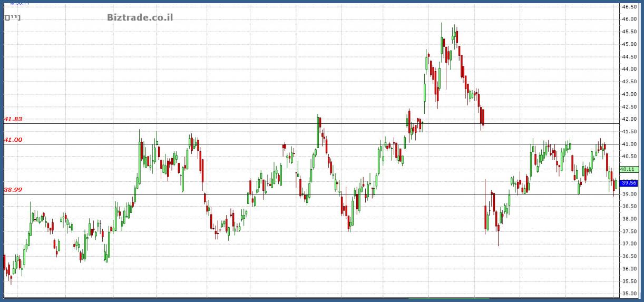
Task: Click the 46.00 price axis label
Action: pos(629,19)
